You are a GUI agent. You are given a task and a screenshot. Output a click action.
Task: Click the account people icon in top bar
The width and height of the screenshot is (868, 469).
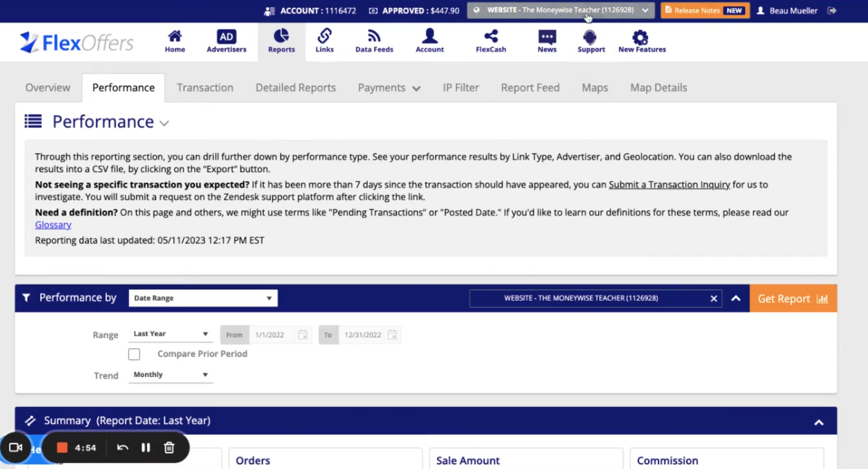[269, 11]
